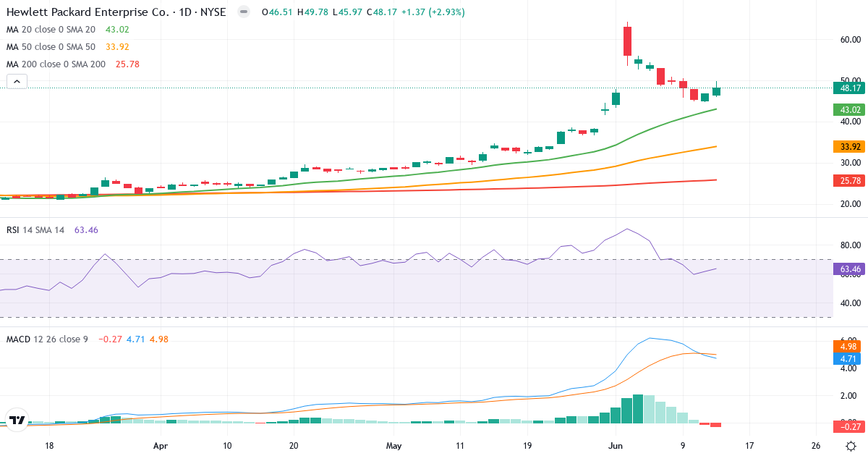868x456 pixels.
Task: Click the 4.71 MACD axis label
Action: [x=848, y=358]
